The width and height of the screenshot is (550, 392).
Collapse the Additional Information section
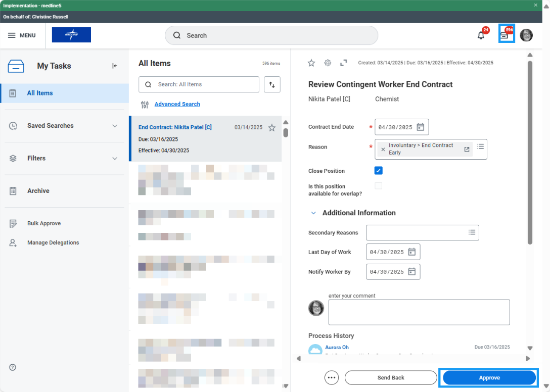coord(313,213)
